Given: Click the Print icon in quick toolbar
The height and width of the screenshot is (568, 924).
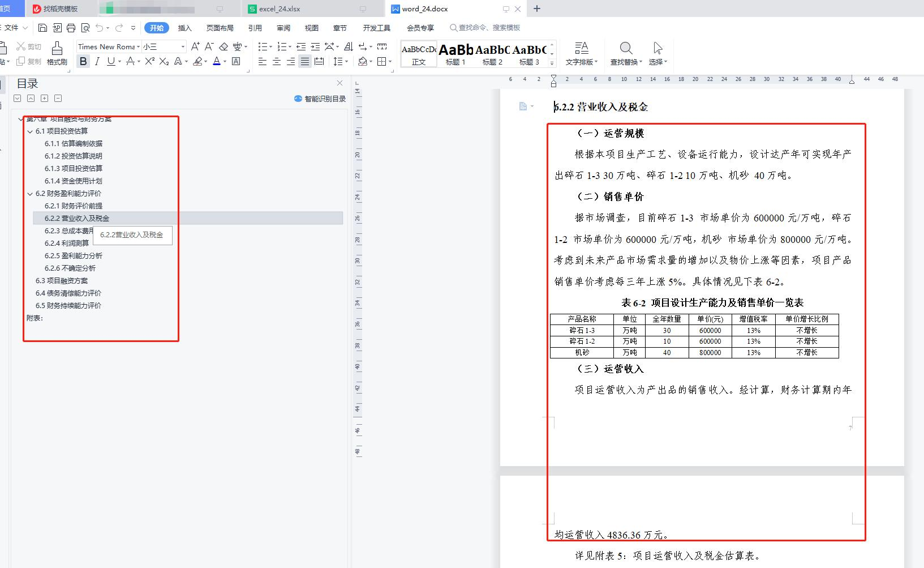Looking at the screenshot, I should (71, 28).
